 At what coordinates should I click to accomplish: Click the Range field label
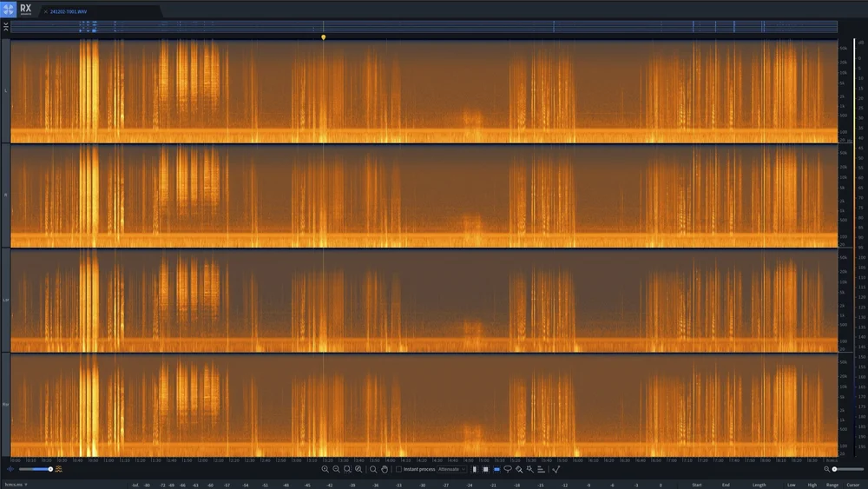coord(832,485)
